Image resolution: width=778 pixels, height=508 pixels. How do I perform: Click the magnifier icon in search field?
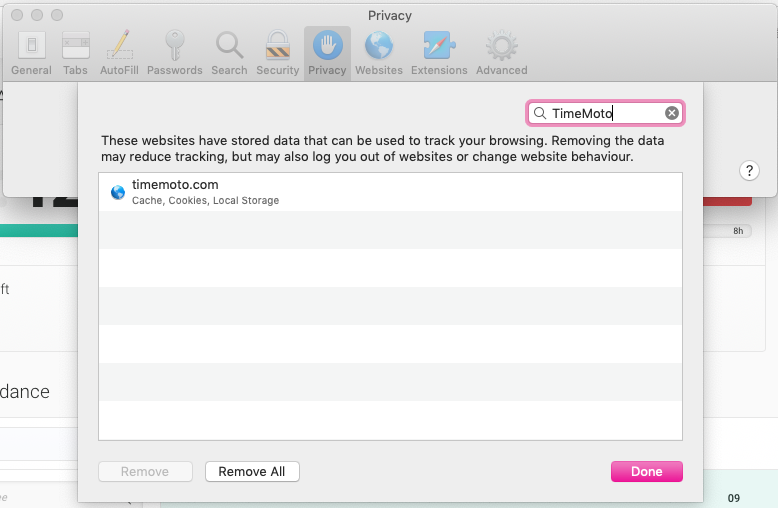tap(540, 114)
